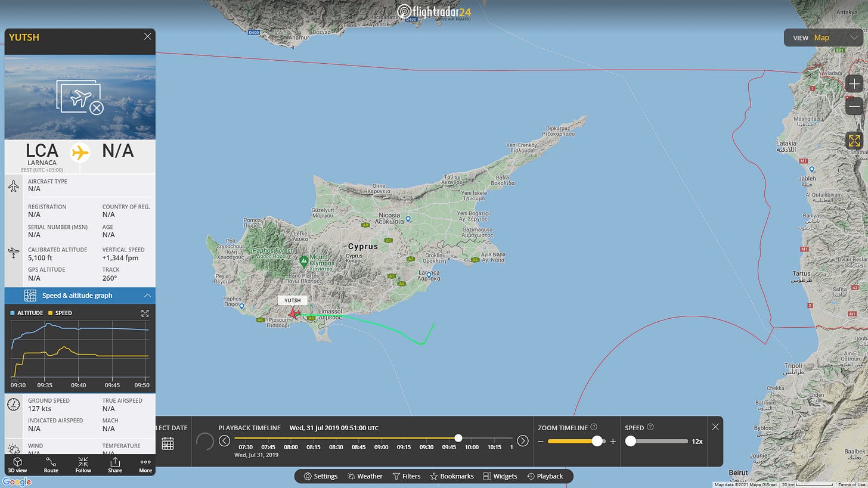
Task: Click the Larnaca airport pin
Action: 429,274
